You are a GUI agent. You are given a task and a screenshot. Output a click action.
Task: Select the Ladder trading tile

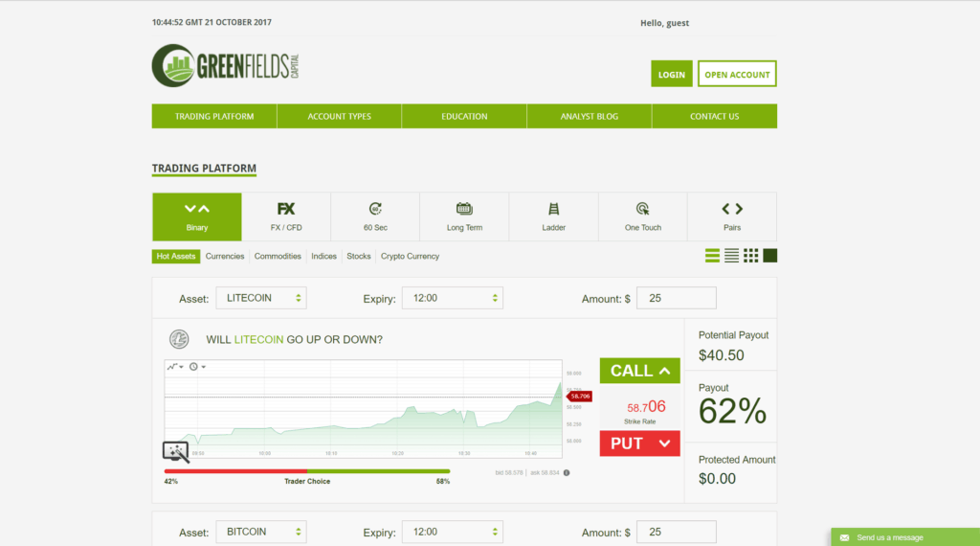click(554, 216)
